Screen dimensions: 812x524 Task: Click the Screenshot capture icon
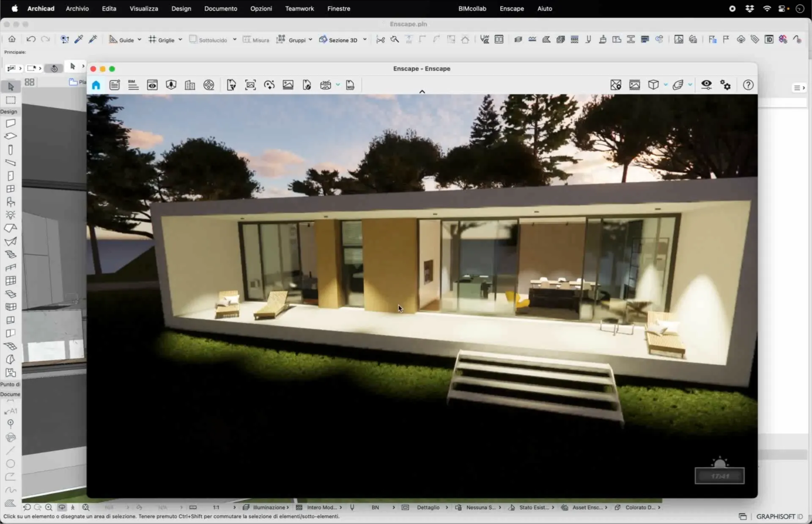(250, 85)
